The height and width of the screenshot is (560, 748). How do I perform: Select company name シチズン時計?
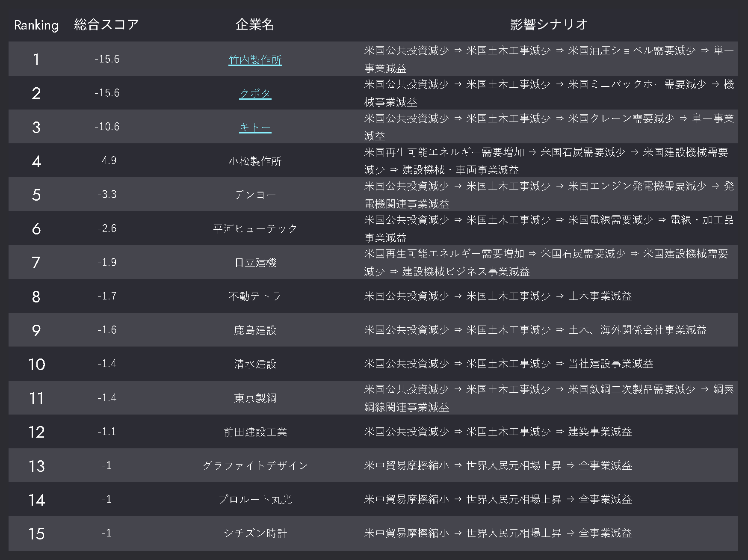[x=255, y=533]
